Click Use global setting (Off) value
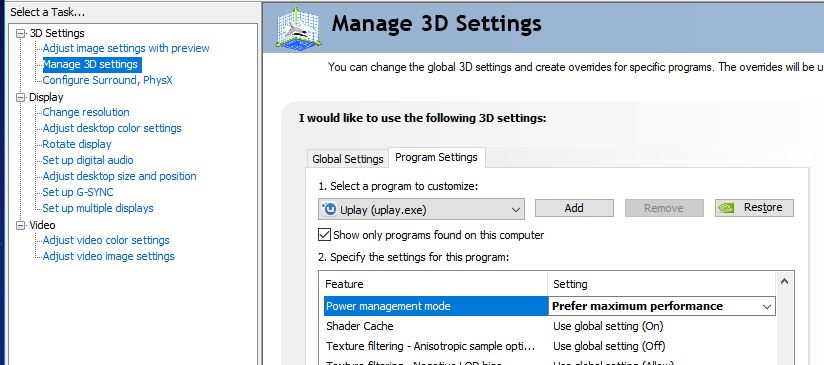This screenshot has width=824, height=365. click(x=609, y=346)
